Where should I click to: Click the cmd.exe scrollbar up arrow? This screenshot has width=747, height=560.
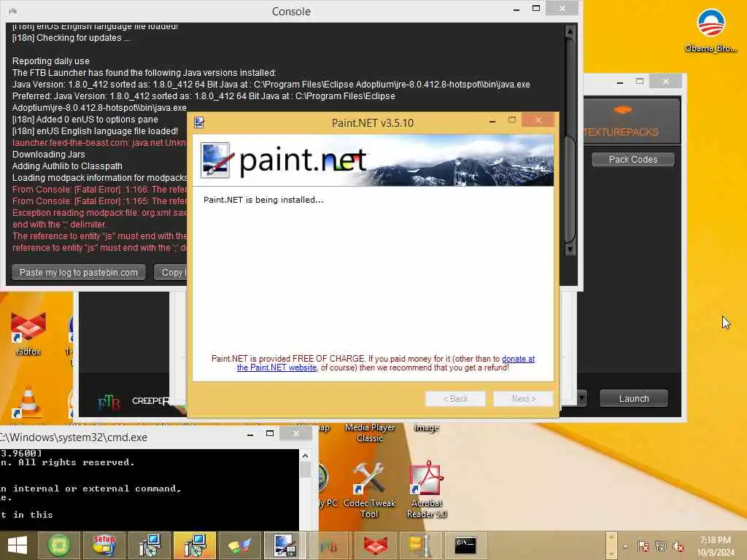(306, 456)
